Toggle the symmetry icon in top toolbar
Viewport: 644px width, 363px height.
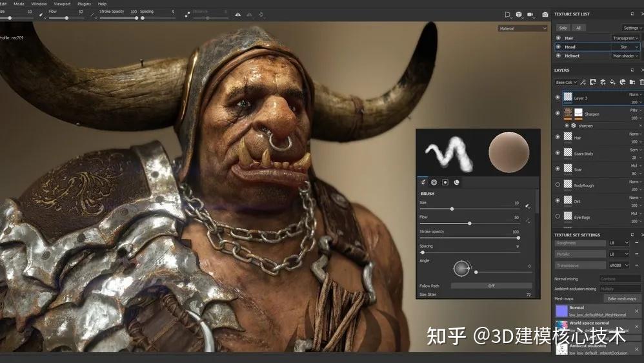238,14
